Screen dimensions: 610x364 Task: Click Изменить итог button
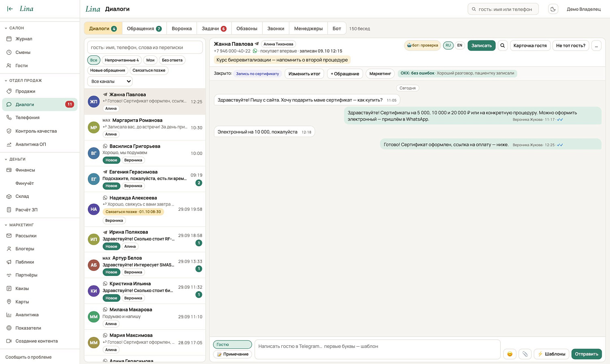[304, 74]
